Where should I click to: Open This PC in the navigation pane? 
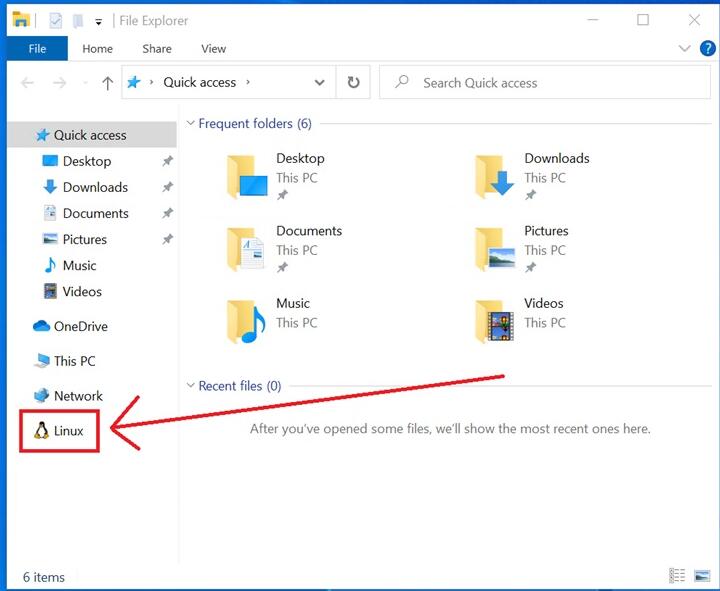pyautogui.click(x=74, y=361)
